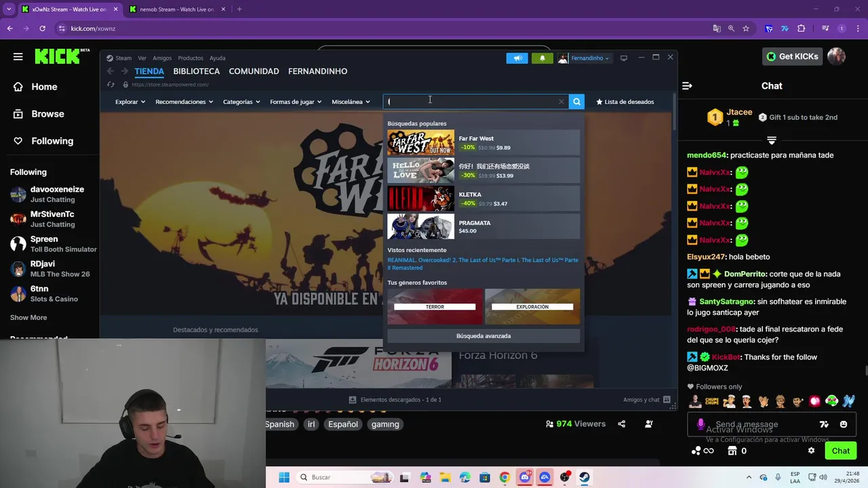Open 7TV emote menu in chat input
This screenshot has width=868, height=488.
(824, 424)
